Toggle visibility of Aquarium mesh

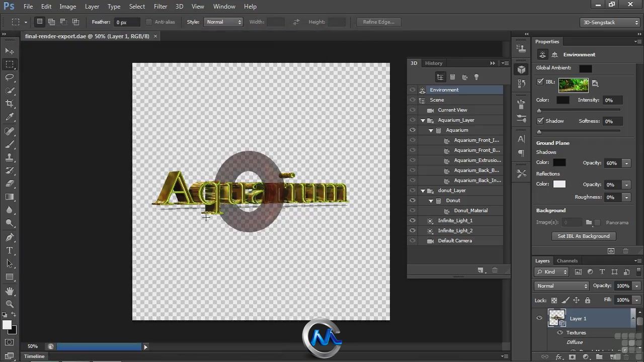click(413, 130)
